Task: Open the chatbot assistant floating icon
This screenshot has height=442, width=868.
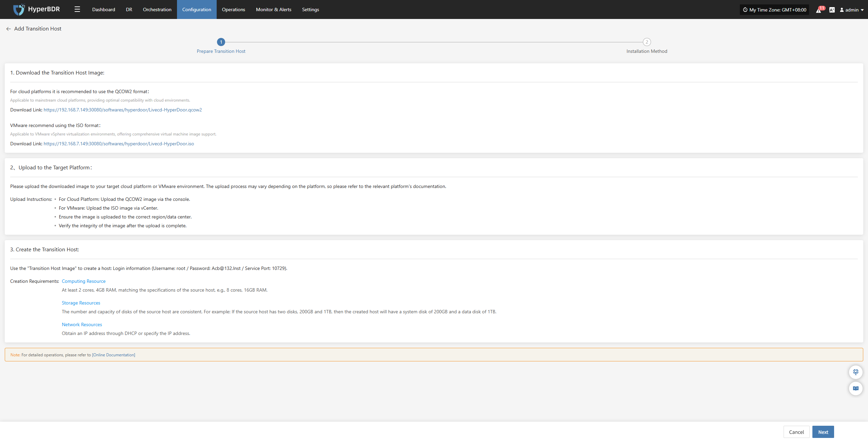Action: pos(855,372)
